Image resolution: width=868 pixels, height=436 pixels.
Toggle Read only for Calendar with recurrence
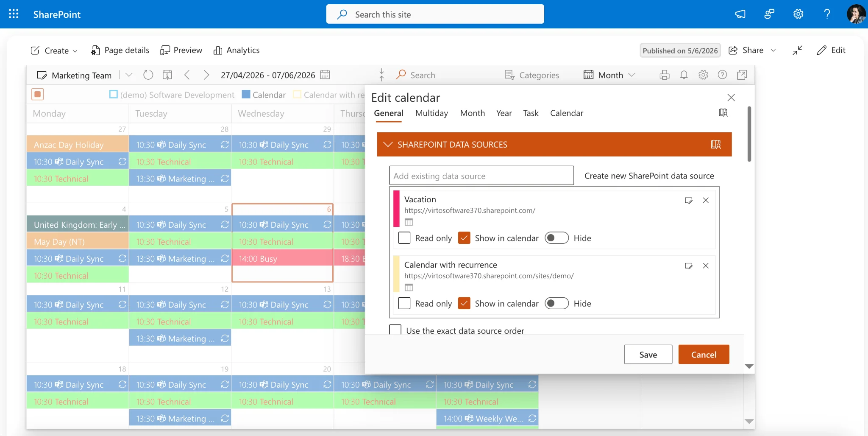coord(404,303)
